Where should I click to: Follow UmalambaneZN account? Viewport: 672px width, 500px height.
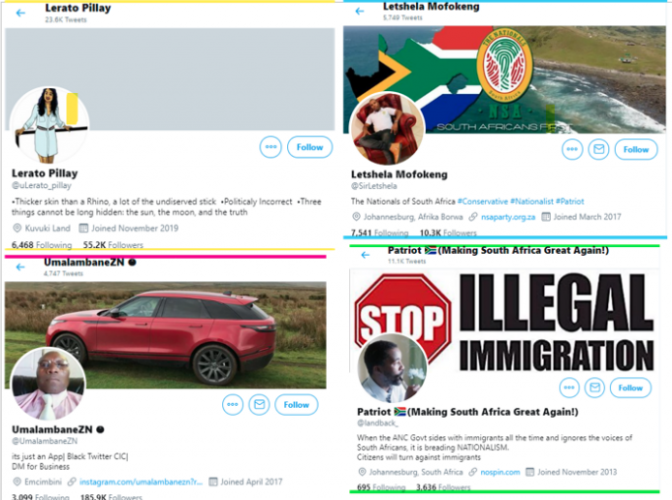coord(296,405)
